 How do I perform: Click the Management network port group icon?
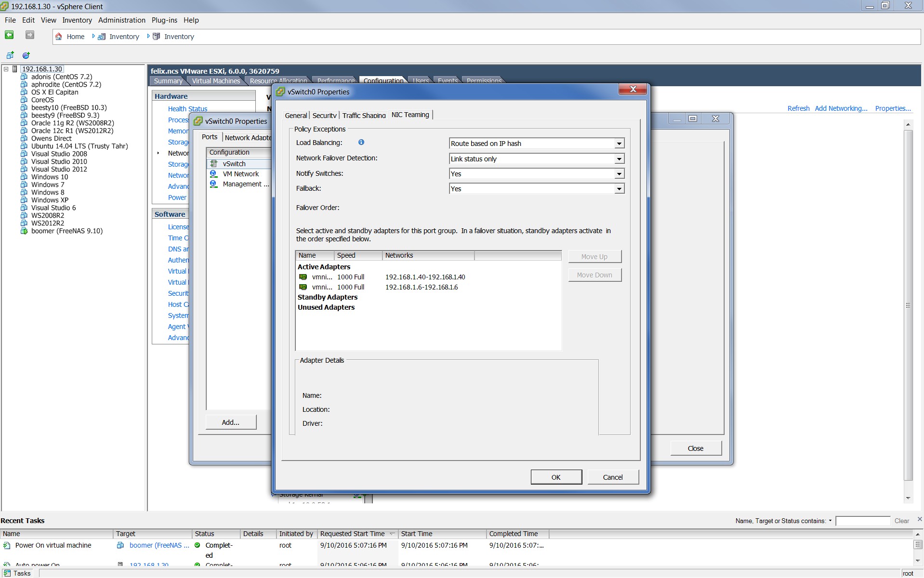coord(214,184)
